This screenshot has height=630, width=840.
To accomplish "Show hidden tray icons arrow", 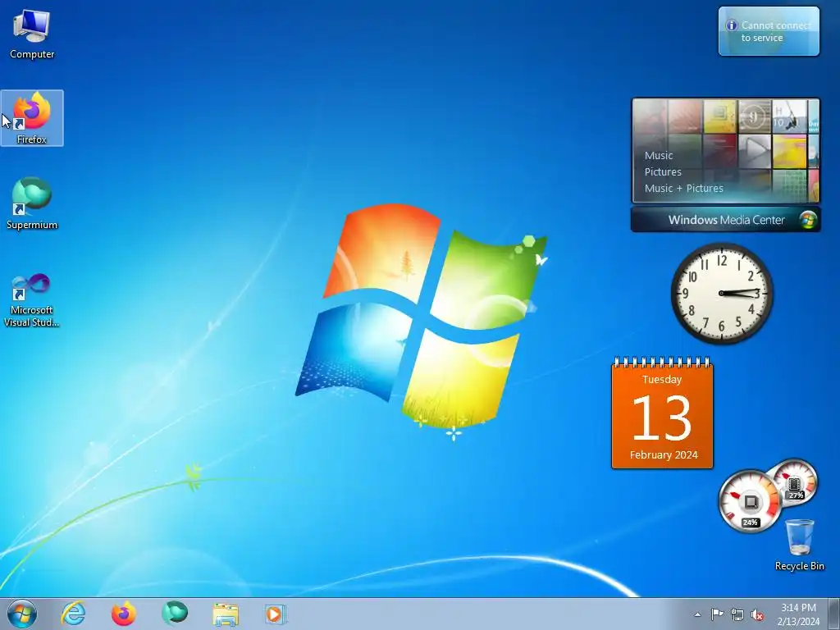I will point(697,614).
